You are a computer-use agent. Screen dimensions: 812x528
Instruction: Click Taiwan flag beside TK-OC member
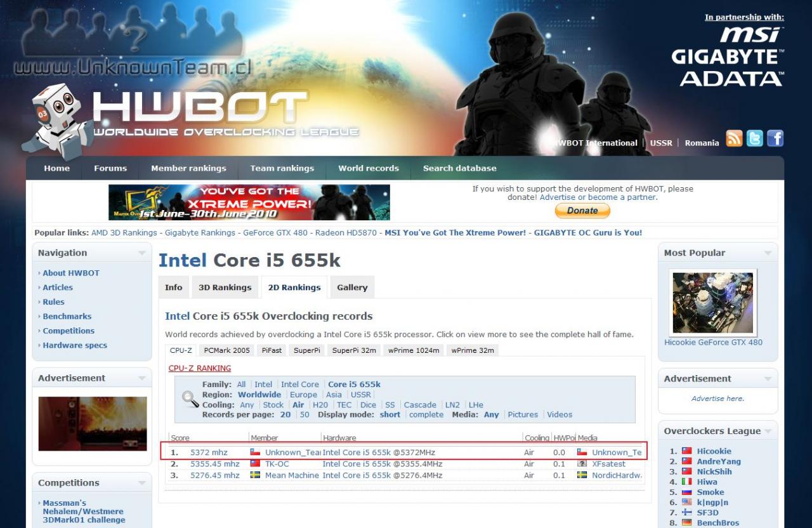[x=256, y=464]
